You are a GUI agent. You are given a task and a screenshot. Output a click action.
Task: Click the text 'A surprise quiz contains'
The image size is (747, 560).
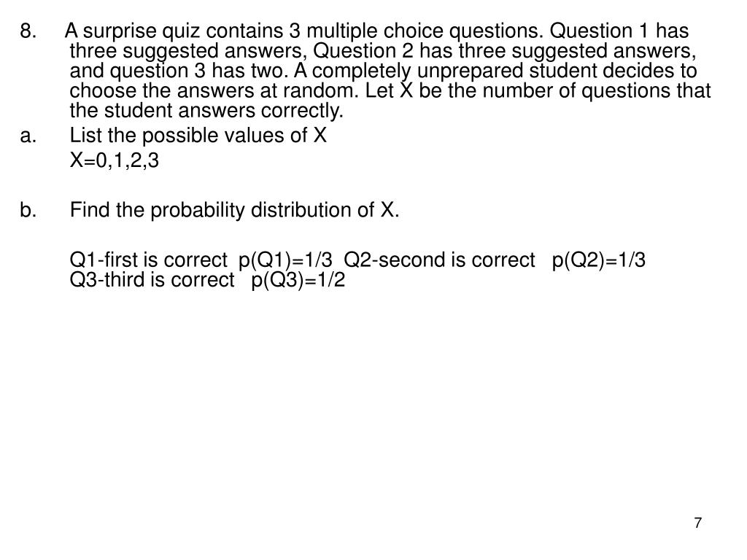click(174, 32)
